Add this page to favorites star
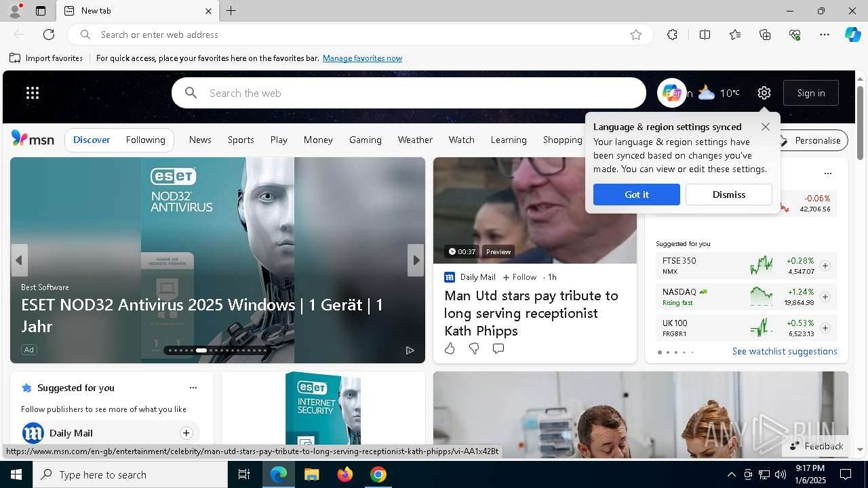 (636, 35)
